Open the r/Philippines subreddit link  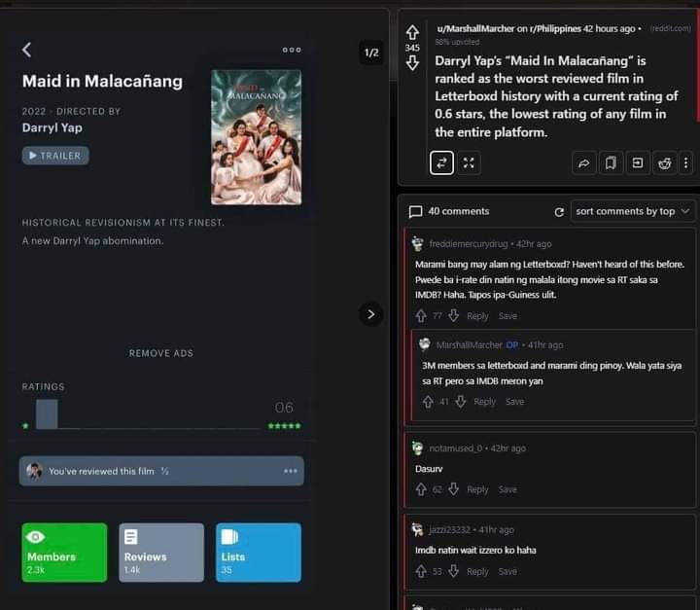[x=555, y=28]
